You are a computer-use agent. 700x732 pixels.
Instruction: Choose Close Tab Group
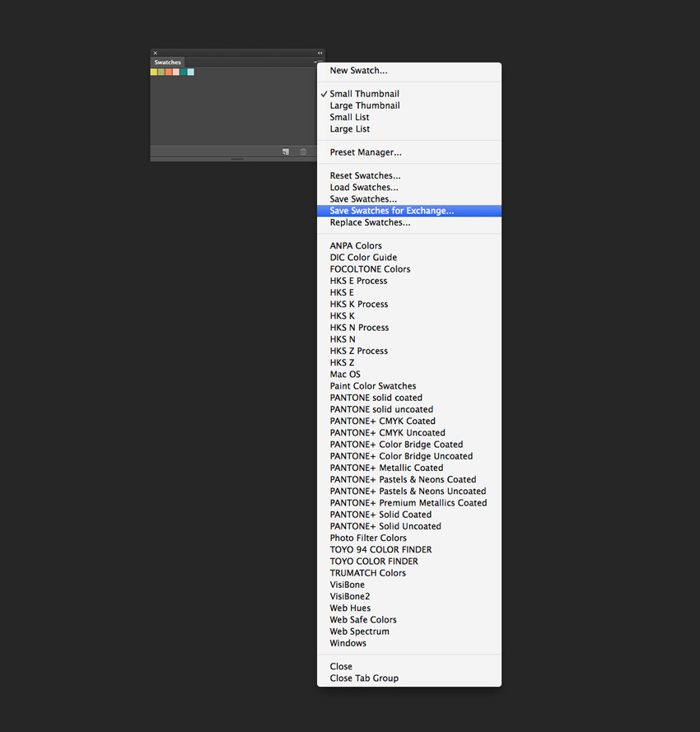point(409,678)
